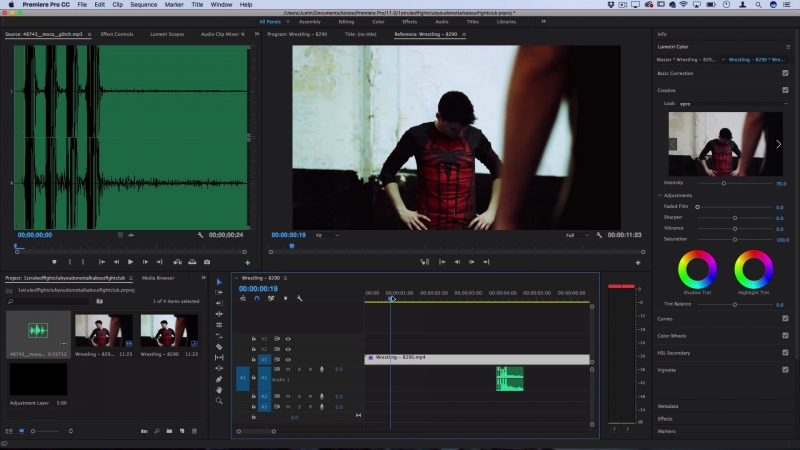Go to next Look preview arrow
800x450 pixels.
click(778, 144)
